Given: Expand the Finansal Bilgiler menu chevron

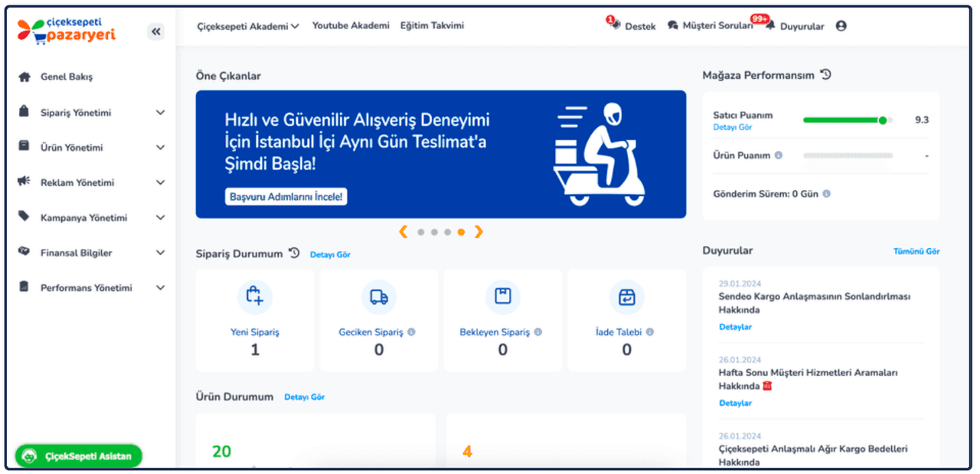Looking at the screenshot, I should [x=160, y=253].
